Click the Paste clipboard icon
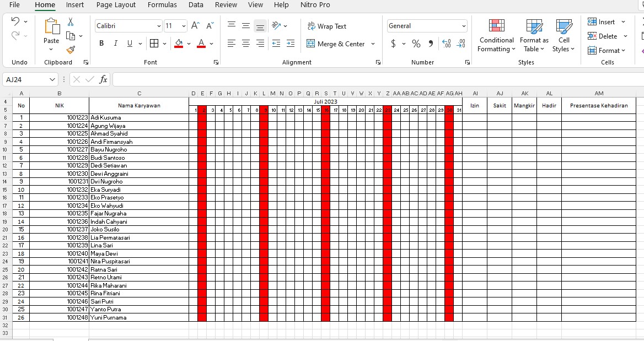This screenshot has height=341, width=644. (52, 26)
